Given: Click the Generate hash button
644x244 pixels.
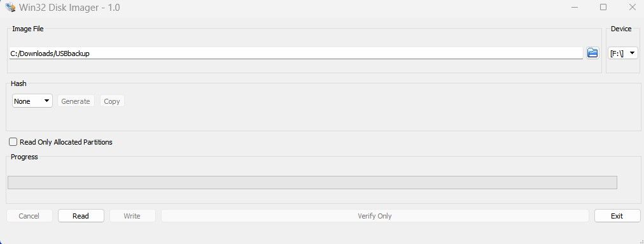Looking at the screenshot, I should tap(76, 101).
